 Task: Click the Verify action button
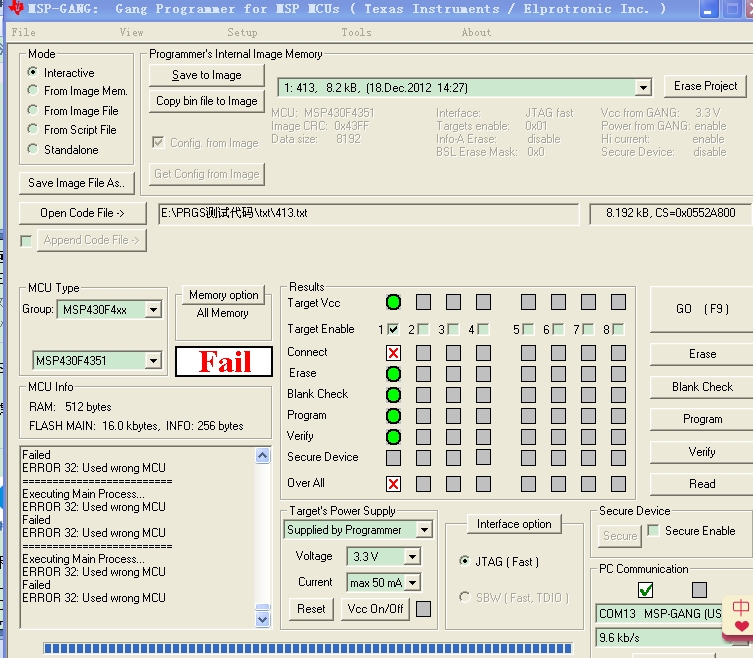click(x=702, y=451)
